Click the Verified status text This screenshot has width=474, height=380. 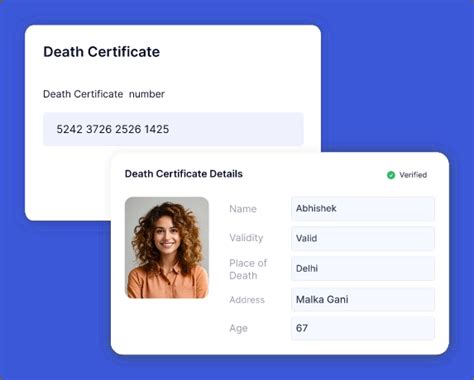pyautogui.click(x=413, y=175)
